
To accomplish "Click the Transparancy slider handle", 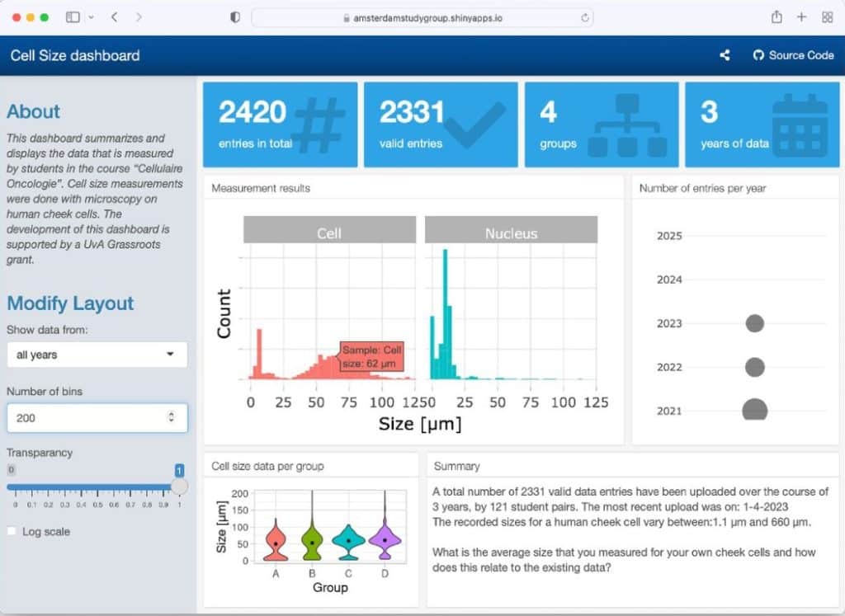I will click(x=179, y=487).
